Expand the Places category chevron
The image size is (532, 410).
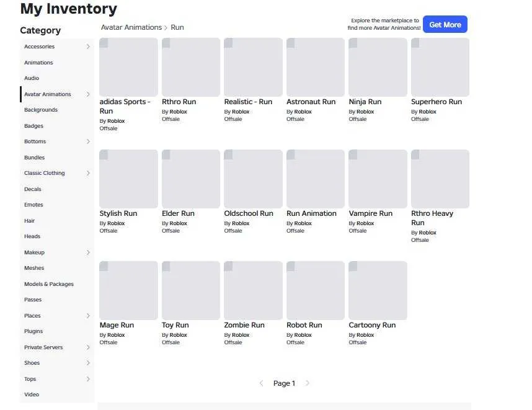coord(88,316)
